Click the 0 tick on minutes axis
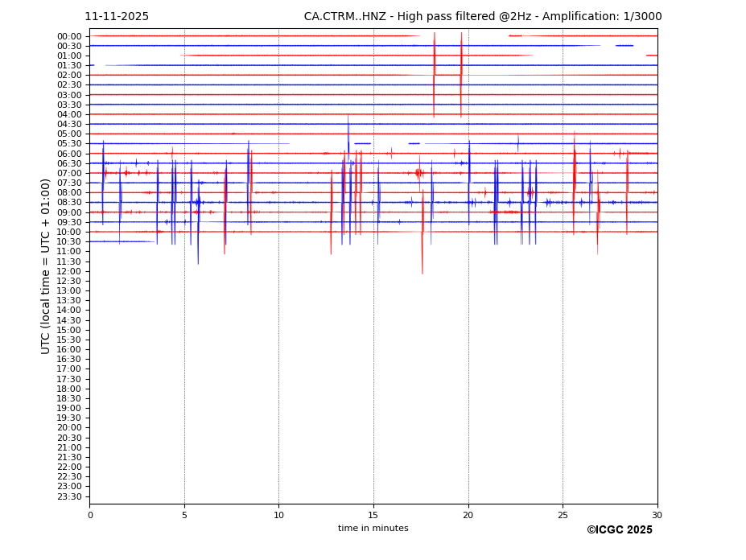This screenshot has height=560, width=746. [x=90, y=515]
